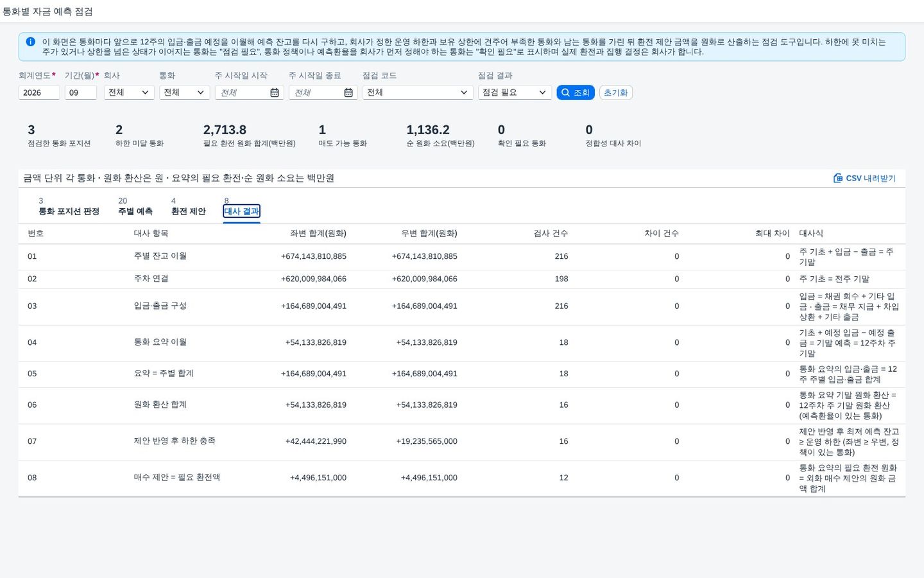Open the 주 시작일 시작 calendar picker icon
Image resolution: width=924 pixels, height=578 pixels.
pos(275,92)
